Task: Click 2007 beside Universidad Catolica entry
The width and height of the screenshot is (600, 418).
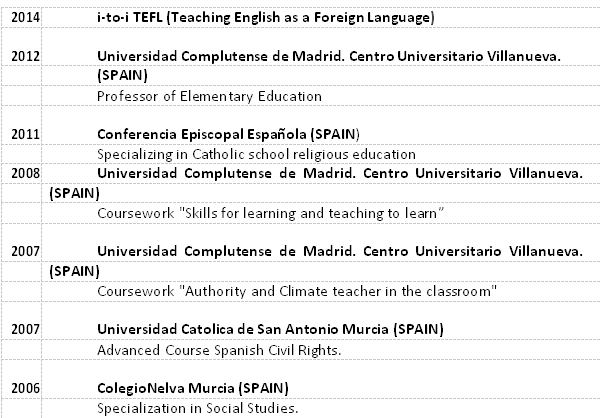Action: (25, 329)
